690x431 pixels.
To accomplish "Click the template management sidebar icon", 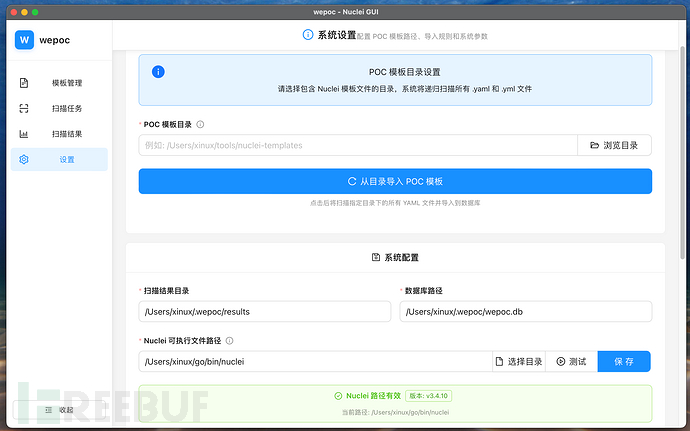I will coord(24,83).
